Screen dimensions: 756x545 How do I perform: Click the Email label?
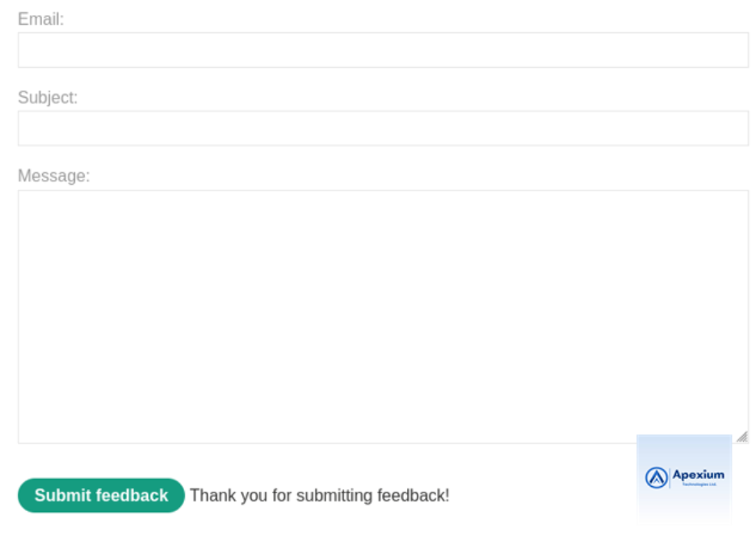(40, 19)
